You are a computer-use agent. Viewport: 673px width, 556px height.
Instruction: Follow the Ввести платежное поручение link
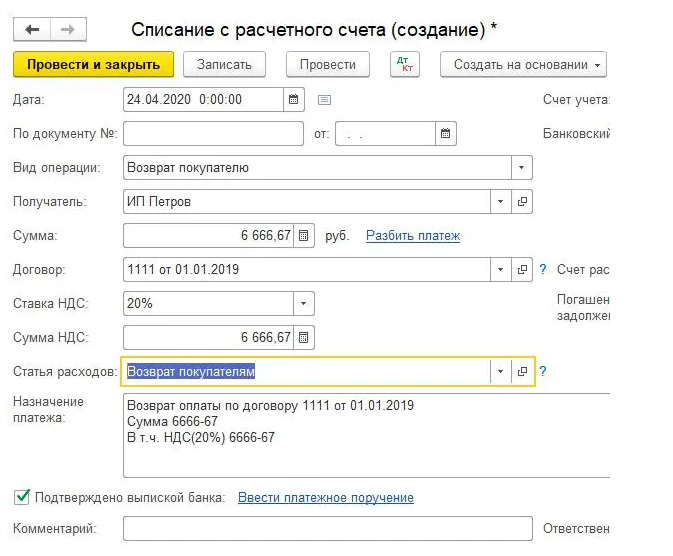click(x=326, y=498)
